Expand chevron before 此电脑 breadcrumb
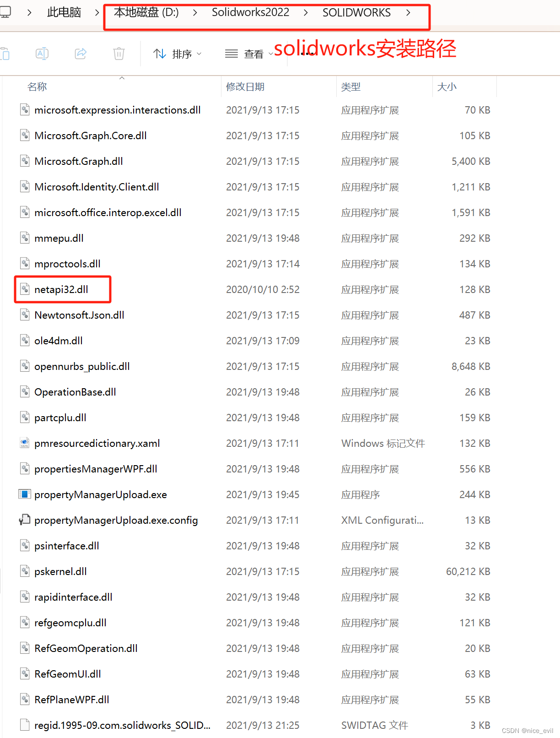 pyautogui.click(x=29, y=13)
